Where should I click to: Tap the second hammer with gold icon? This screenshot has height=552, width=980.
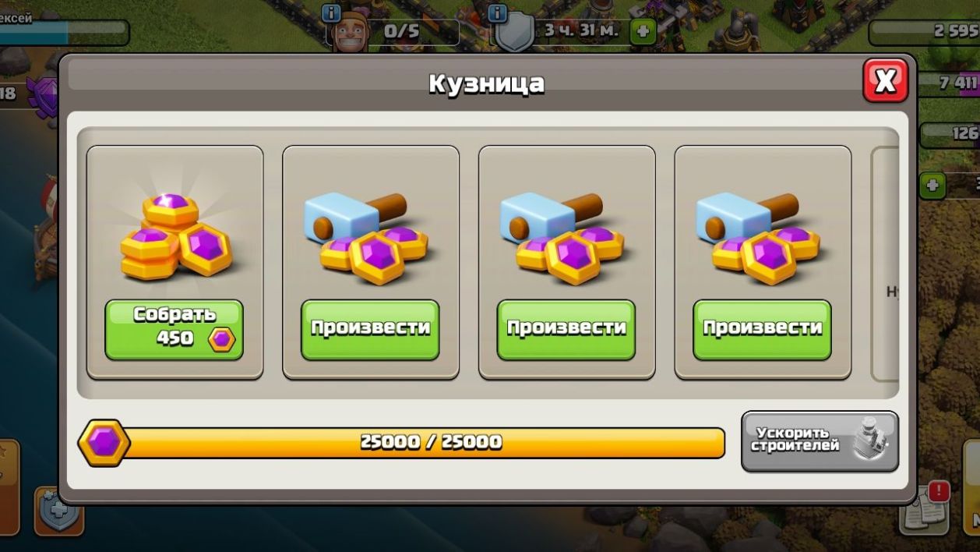pyautogui.click(x=562, y=236)
